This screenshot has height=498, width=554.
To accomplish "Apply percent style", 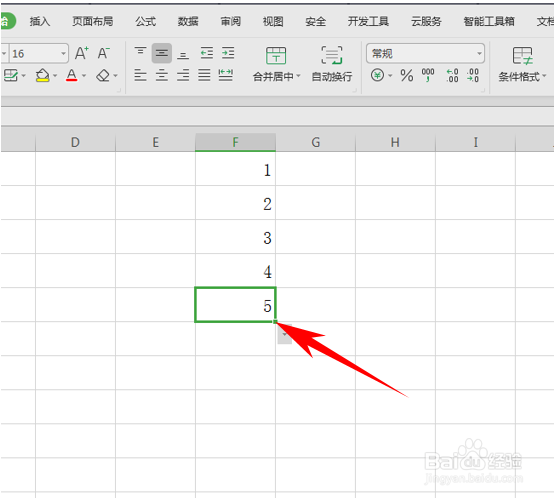I will pos(407,75).
